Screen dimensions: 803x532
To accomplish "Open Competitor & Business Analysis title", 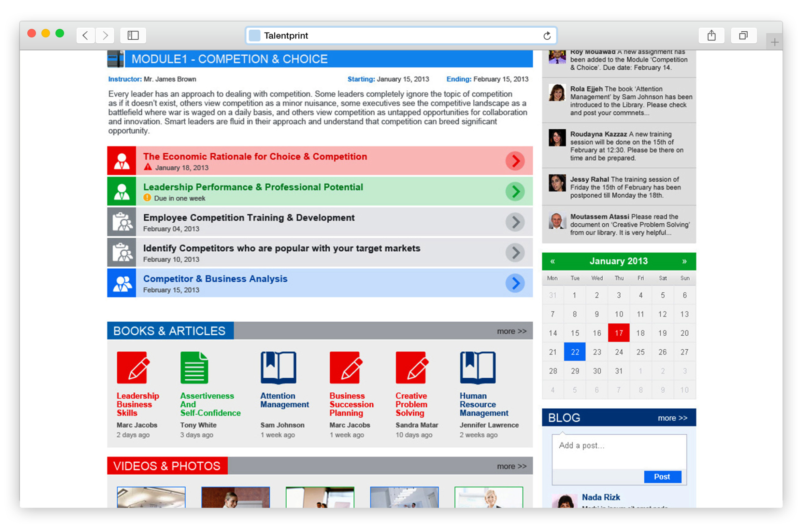I will pyautogui.click(x=215, y=279).
